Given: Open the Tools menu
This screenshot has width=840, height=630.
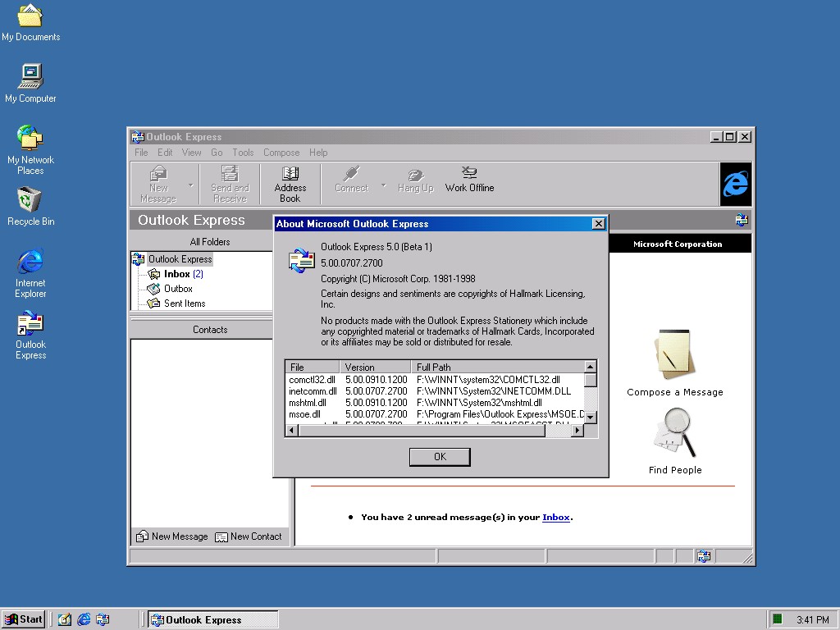Looking at the screenshot, I should (x=243, y=153).
